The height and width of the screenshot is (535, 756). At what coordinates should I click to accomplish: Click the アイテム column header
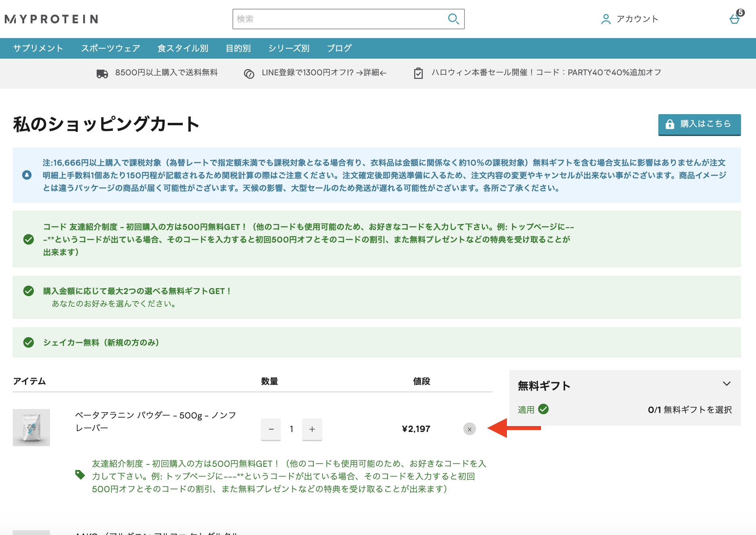[x=29, y=381]
